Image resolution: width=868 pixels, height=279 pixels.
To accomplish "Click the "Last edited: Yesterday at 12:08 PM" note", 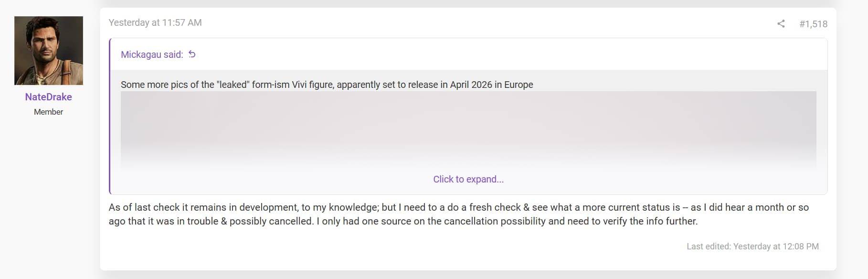I will [x=752, y=247].
